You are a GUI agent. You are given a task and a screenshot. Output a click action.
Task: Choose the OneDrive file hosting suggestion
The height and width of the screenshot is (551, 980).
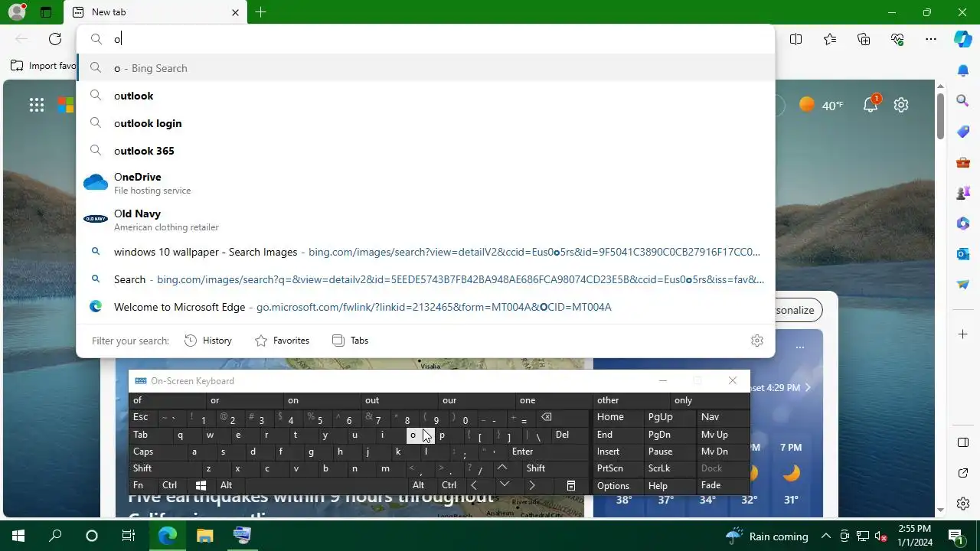tap(426, 183)
